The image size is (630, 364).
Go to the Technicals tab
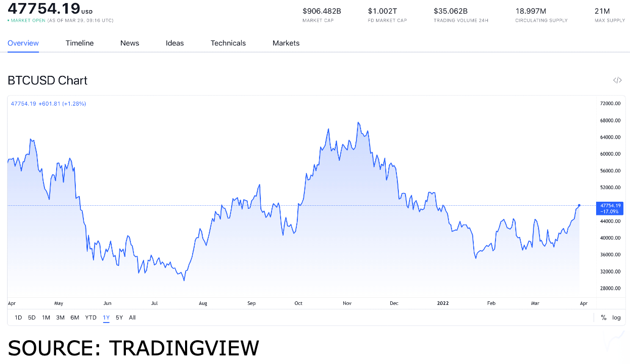coord(228,43)
